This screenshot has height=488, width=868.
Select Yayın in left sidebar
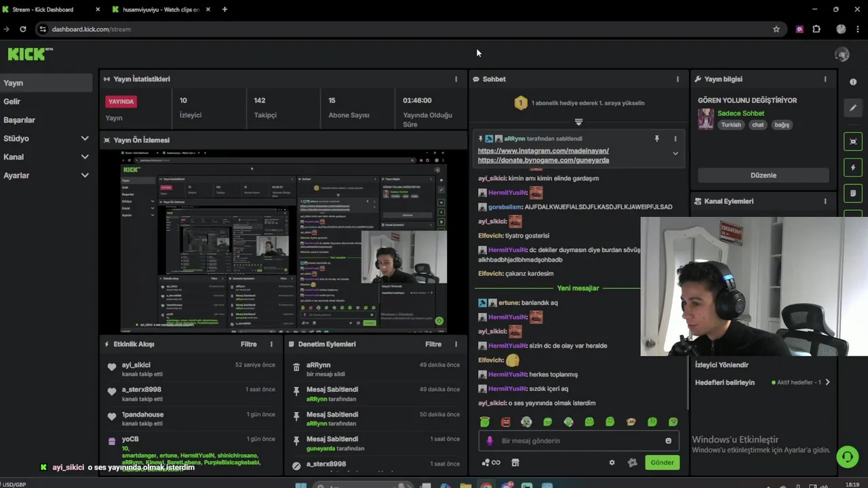click(x=46, y=83)
